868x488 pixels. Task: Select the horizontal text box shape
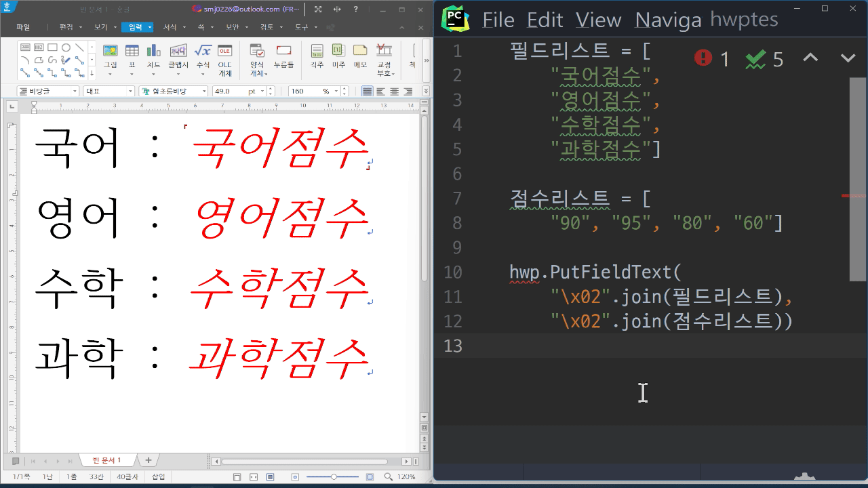pos(25,47)
